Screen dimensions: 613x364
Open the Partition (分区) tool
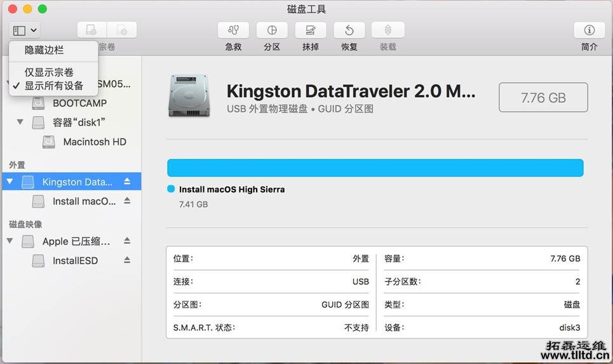pos(272,30)
